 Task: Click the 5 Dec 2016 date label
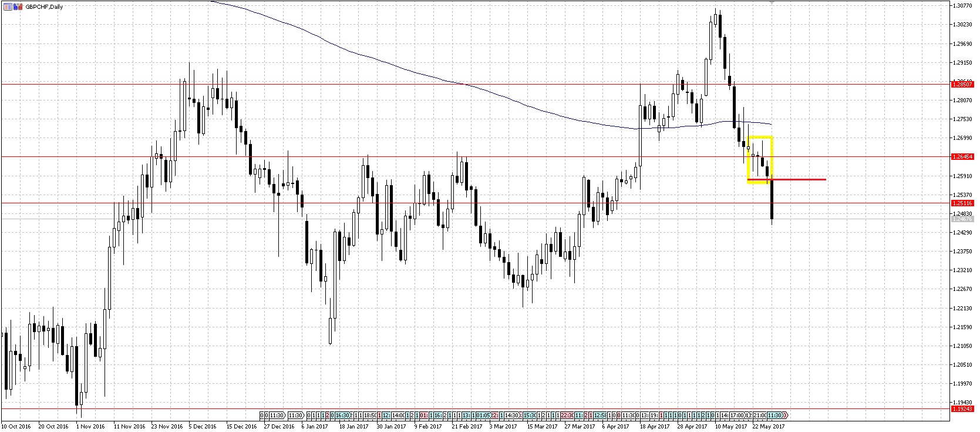[x=203, y=427]
